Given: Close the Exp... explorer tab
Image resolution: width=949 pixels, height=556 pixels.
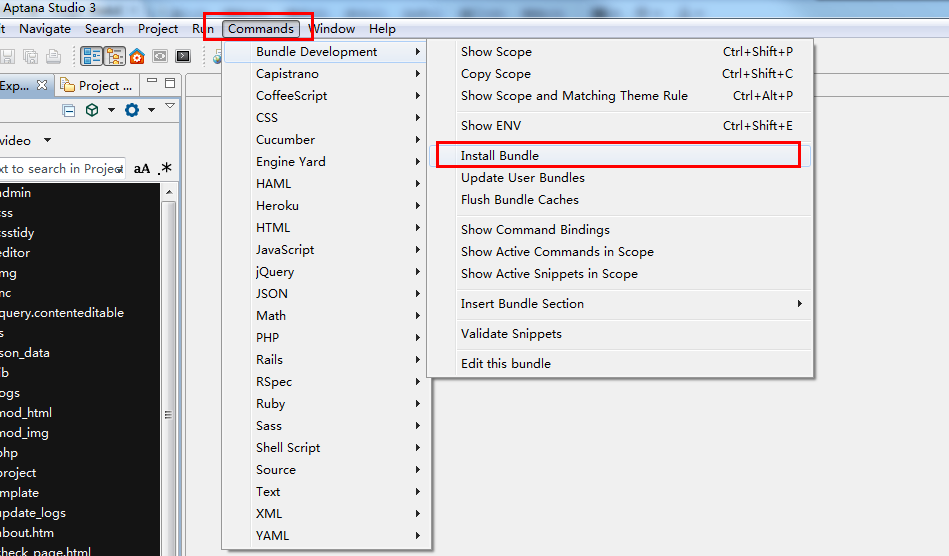Looking at the screenshot, I should [x=42, y=85].
